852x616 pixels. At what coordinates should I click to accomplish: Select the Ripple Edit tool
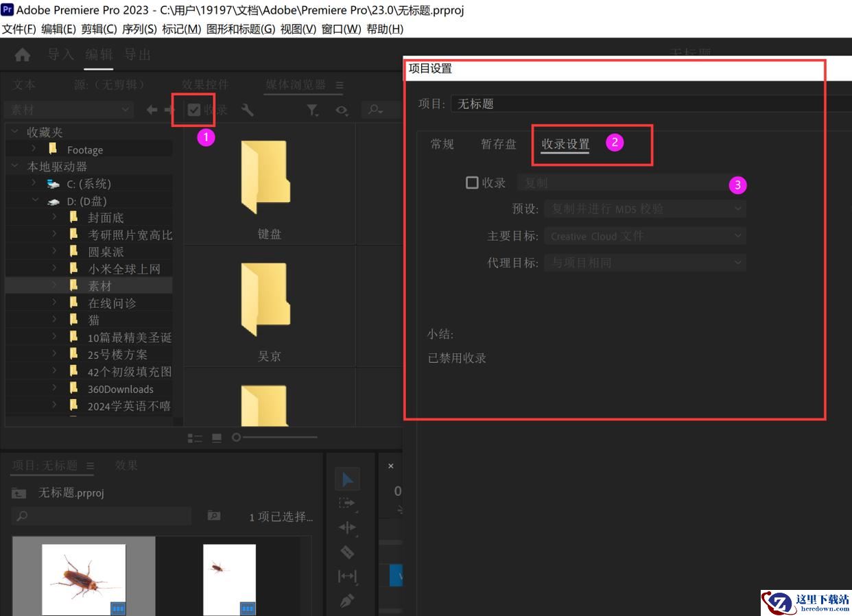[347, 528]
